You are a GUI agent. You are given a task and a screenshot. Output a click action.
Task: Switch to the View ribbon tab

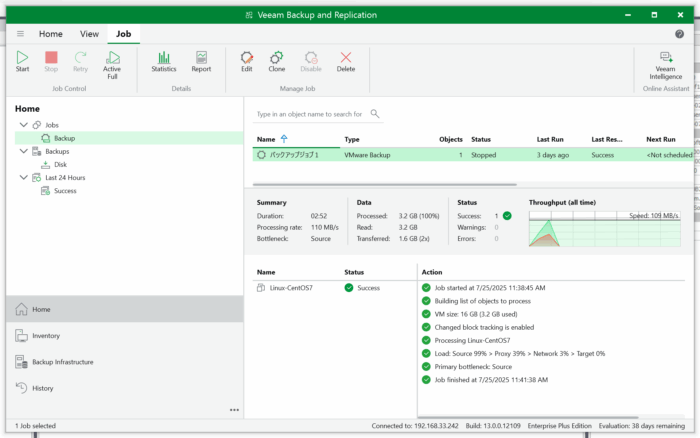pos(89,34)
